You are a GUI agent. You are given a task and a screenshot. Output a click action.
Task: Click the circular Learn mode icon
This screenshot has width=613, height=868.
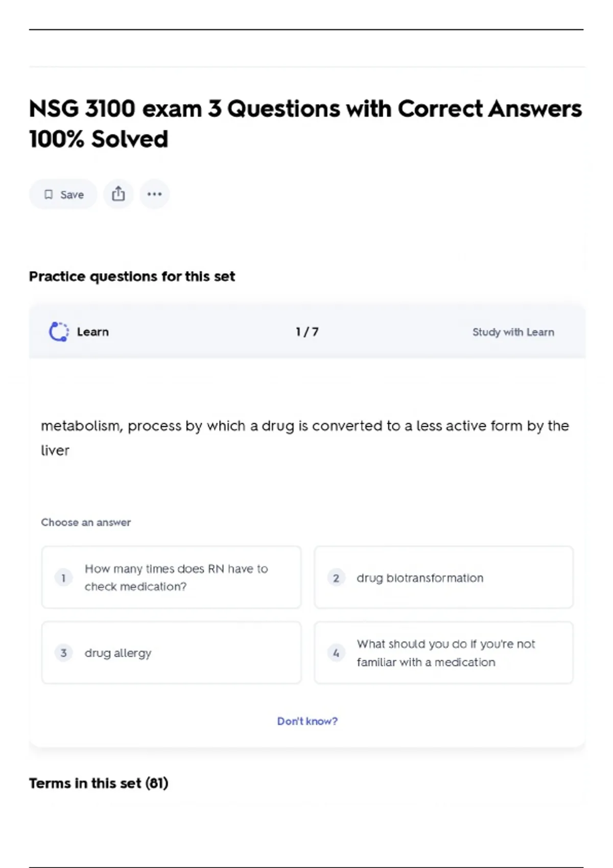tap(59, 332)
